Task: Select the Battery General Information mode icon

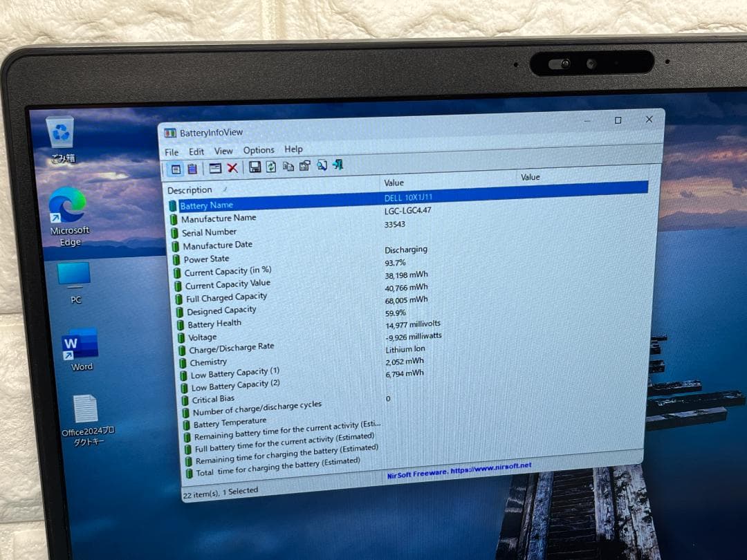Action: 176,167
